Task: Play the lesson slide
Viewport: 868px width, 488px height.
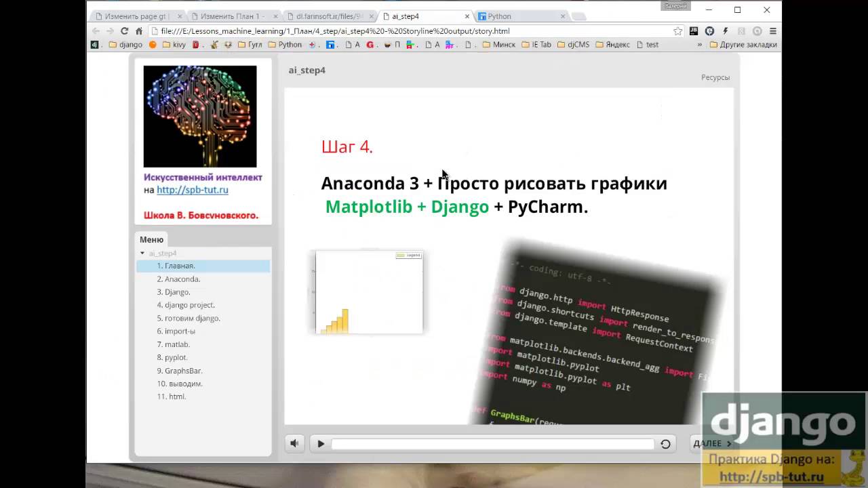Action: (x=321, y=444)
